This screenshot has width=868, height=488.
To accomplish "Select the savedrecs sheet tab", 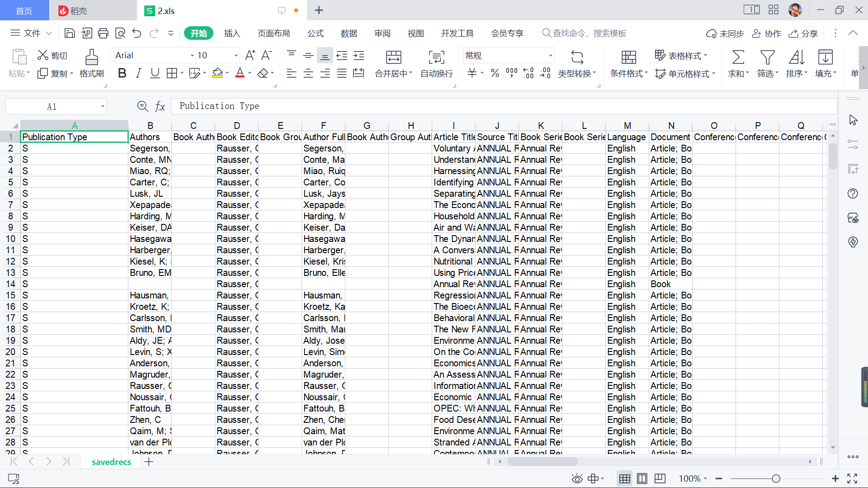I will pos(111,462).
